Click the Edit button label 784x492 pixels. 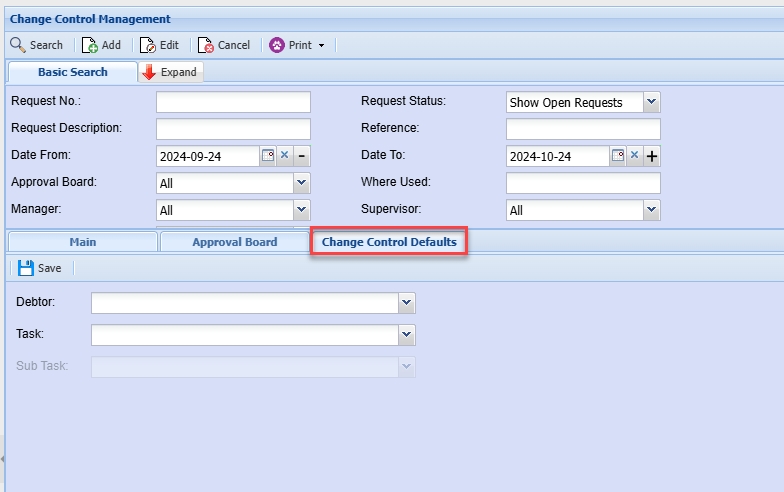pos(169,45)
